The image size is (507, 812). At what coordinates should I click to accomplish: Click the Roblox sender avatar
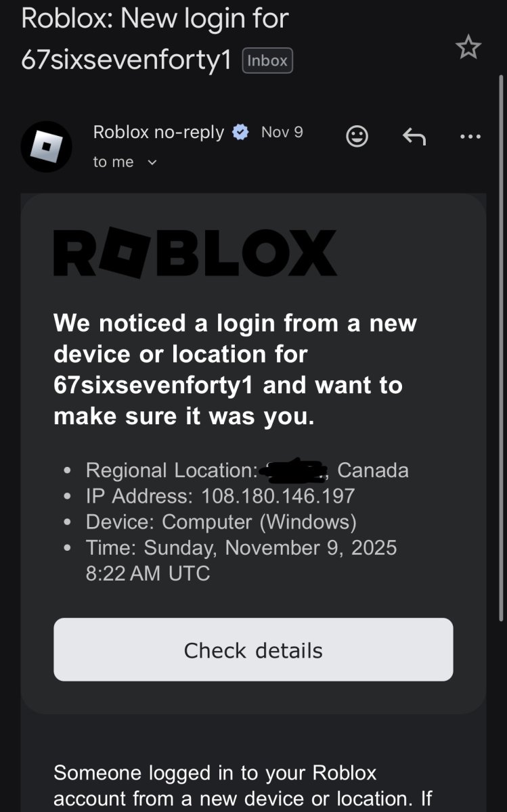[x=46, y=146]
